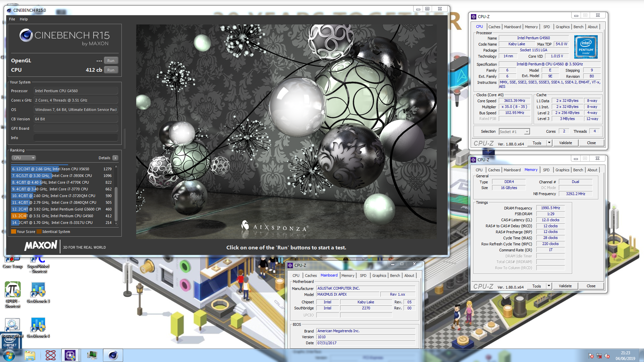Click the GFX Board field
644x362 pixels.
[76, 128]
